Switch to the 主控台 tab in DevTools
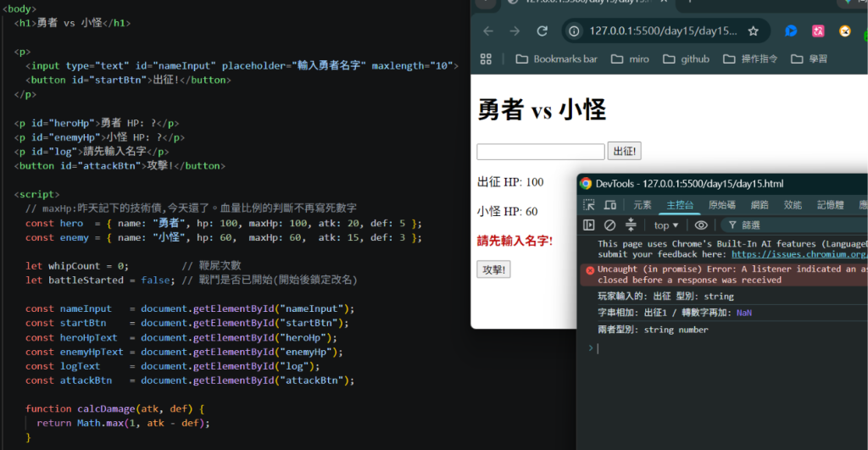Screen dimensions: 868x450 pos(680,205)
